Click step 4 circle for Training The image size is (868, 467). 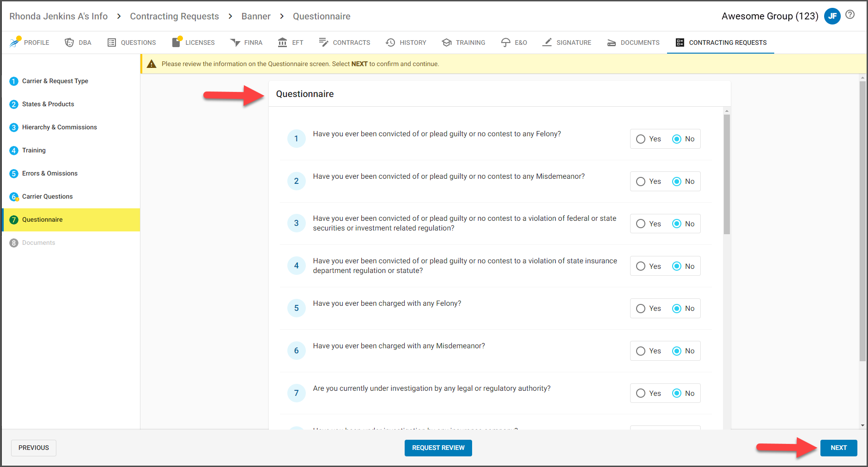(x=14, y=151)
